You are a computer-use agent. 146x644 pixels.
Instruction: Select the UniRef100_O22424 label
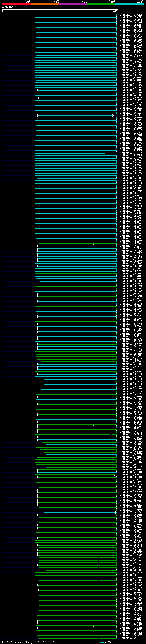(131, 103)
